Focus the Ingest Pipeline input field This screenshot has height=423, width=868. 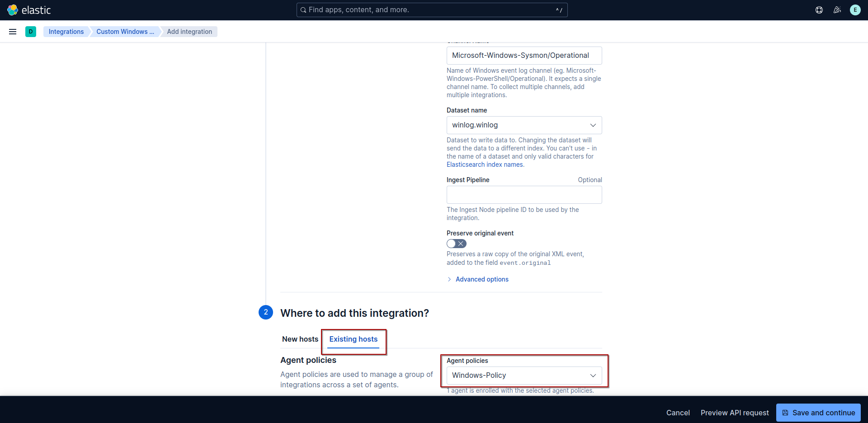pos(524,195)
